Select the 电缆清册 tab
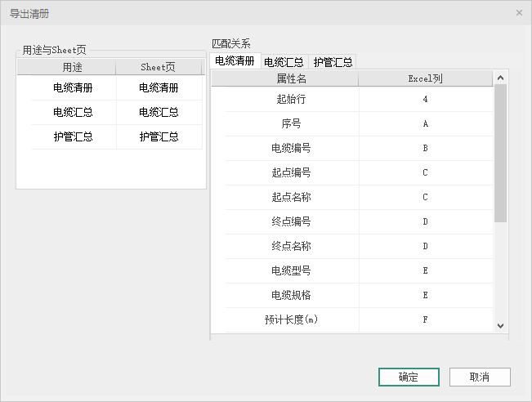This screenshot has height=402, width=532. tap(235, 61)
